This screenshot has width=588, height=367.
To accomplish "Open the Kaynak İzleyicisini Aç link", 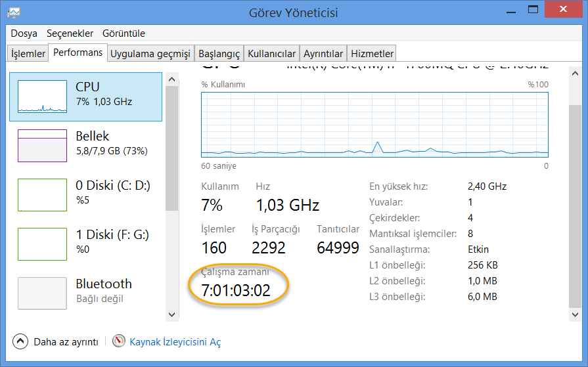I will [175, 342].
